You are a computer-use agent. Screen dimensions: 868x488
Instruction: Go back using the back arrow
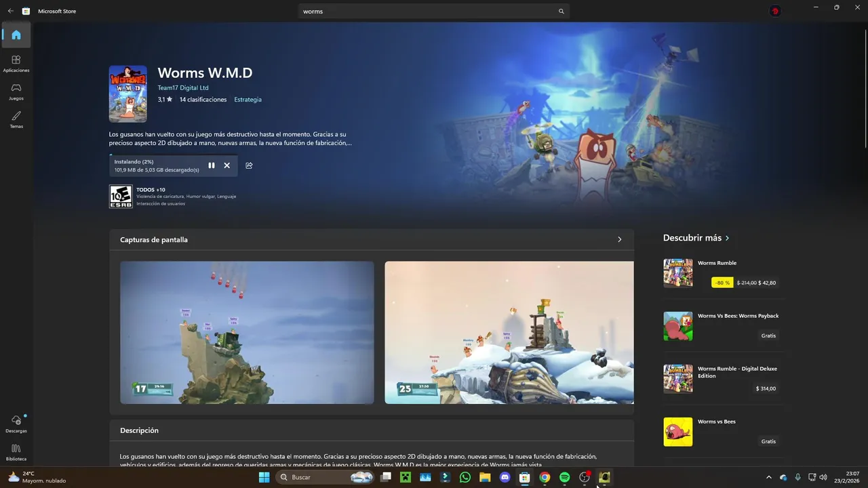(10, 11)
